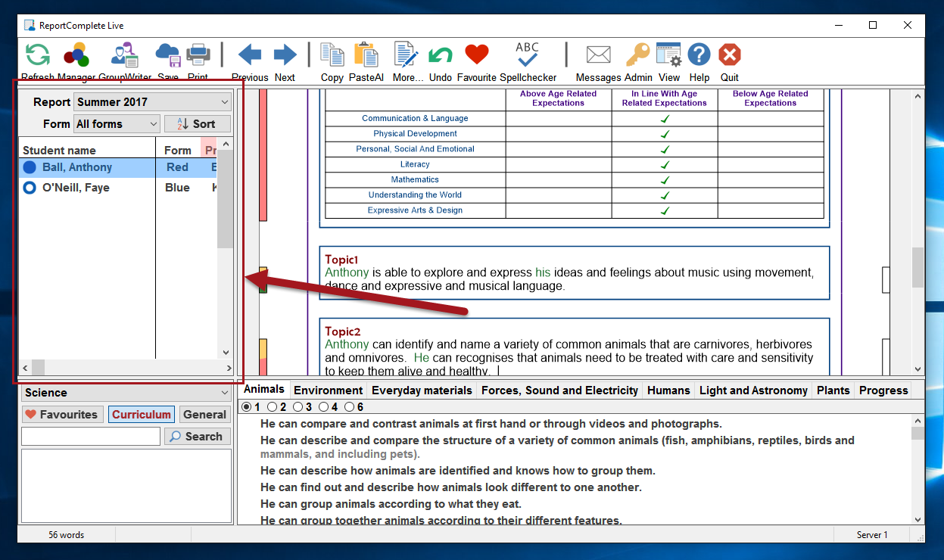Open the Messages envelope icon
The image size is (944, 560).
[x=598, y=54]
